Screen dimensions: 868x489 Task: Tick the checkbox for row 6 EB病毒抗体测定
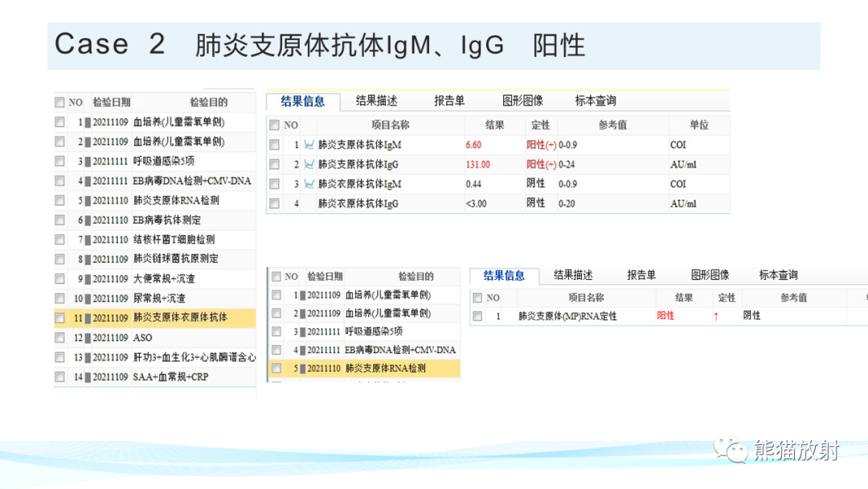pos(59,220)
